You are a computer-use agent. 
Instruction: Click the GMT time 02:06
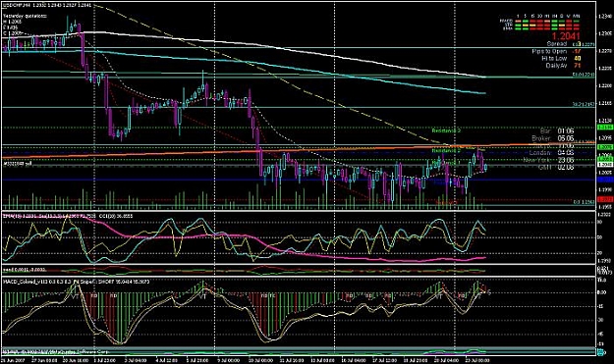[x=566, y=168]
